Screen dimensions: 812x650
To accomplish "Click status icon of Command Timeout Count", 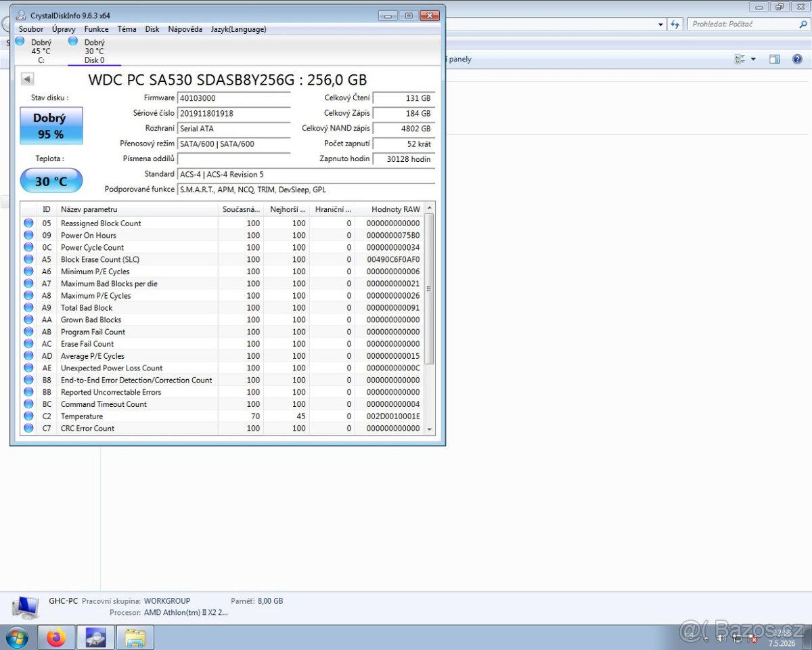I will coord(28,404).
